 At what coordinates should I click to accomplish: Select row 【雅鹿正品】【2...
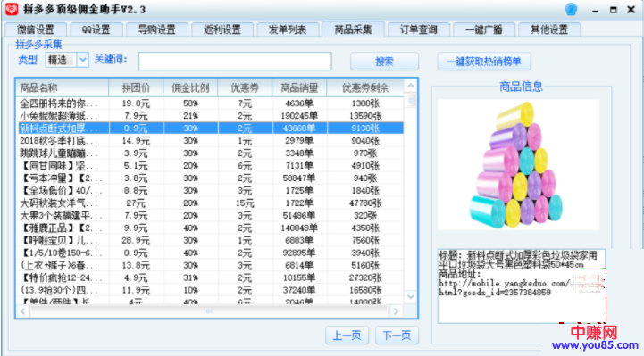(x=210, y=228)
